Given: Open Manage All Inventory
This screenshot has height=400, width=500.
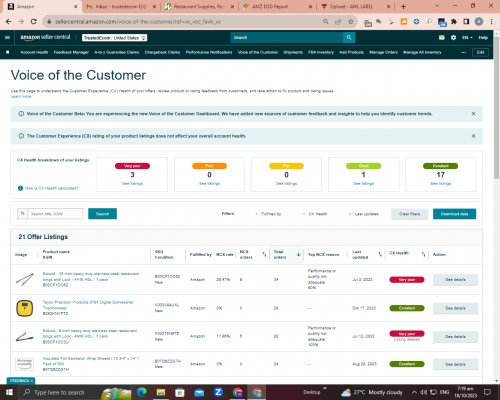Looking at the screenshot, I should point(422,52).
